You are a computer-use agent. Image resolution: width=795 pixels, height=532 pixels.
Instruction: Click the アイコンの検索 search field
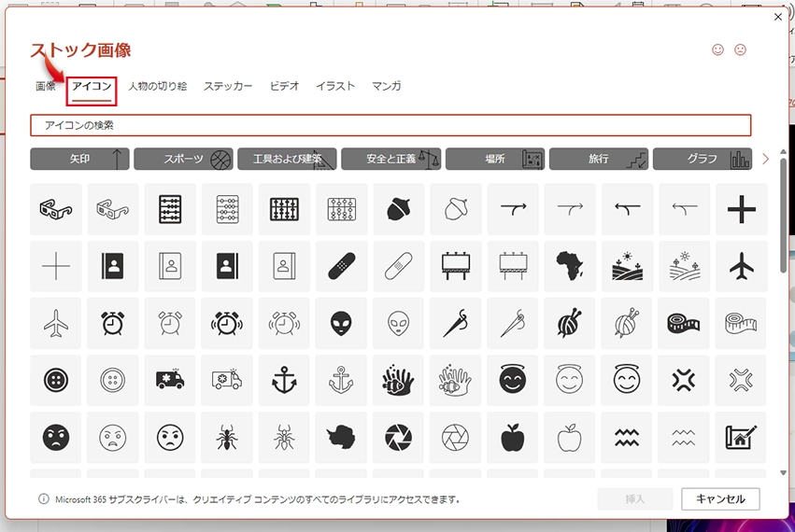pos(390,125)
